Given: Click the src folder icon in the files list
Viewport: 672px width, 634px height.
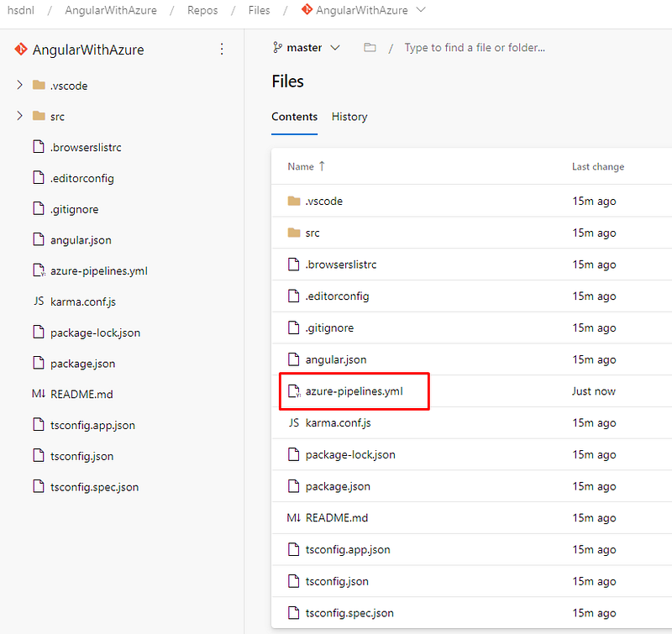Looking at the screenshot, I should [293, 232].
